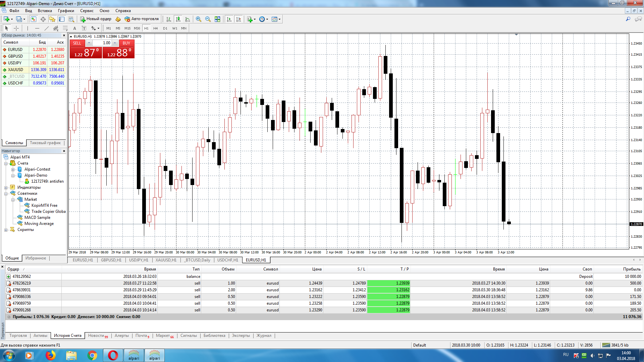Click the Новый ордер button
Screen dimensions: 644x362
pyautogui.click(x=96, y=19)
